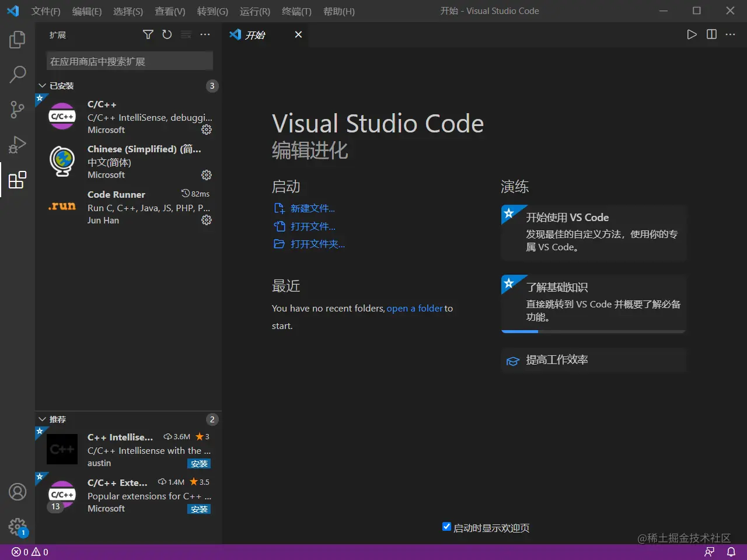This screenshot has height=560, width=747.
Task: Open the Accounts icon in activity bar
Action: tap(18, 492)
